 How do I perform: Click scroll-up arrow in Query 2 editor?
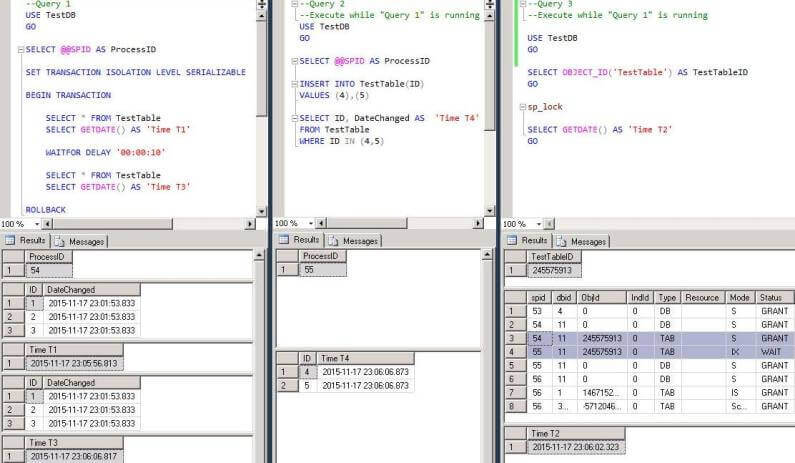489,16
